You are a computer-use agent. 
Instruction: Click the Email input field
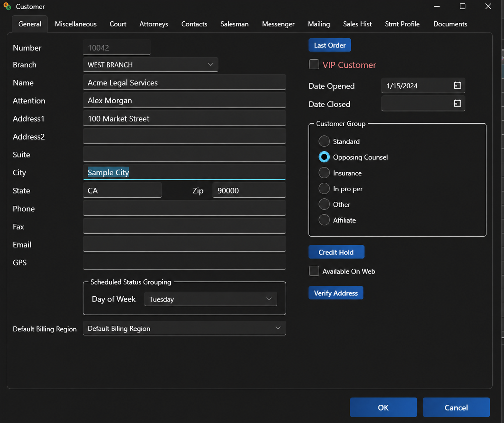pyautogui.click(x=184, y=244)
